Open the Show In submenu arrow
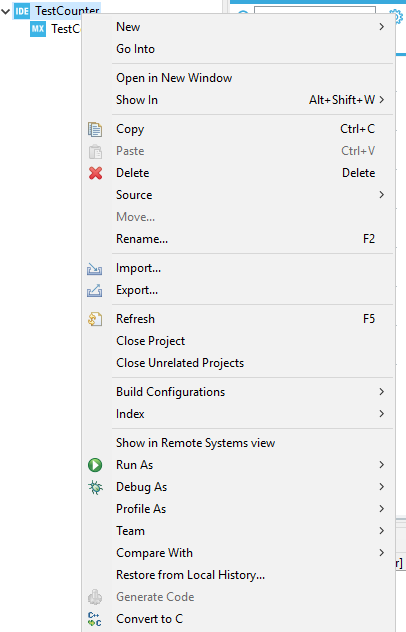The width and height of the screenshot is (406, 632). click(x=381, y=100)
